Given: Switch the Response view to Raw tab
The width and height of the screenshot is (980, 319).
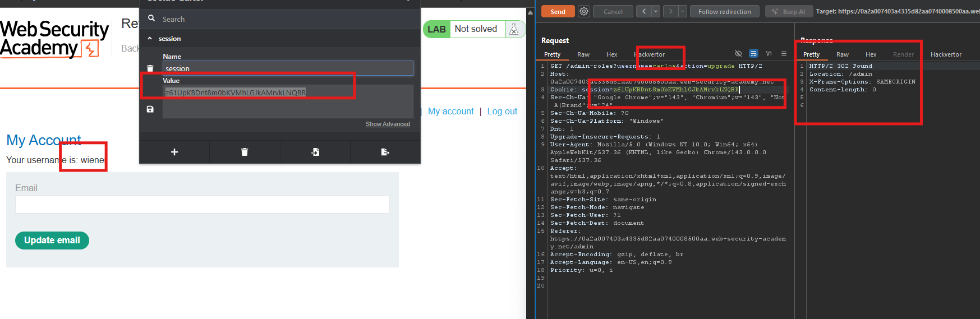Looking at the screenshot, I should (843, 54).
